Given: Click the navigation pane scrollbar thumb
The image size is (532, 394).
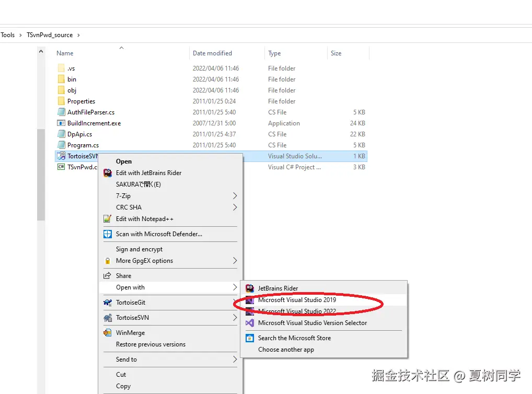Looking at the screenshot, I should 41,175.
